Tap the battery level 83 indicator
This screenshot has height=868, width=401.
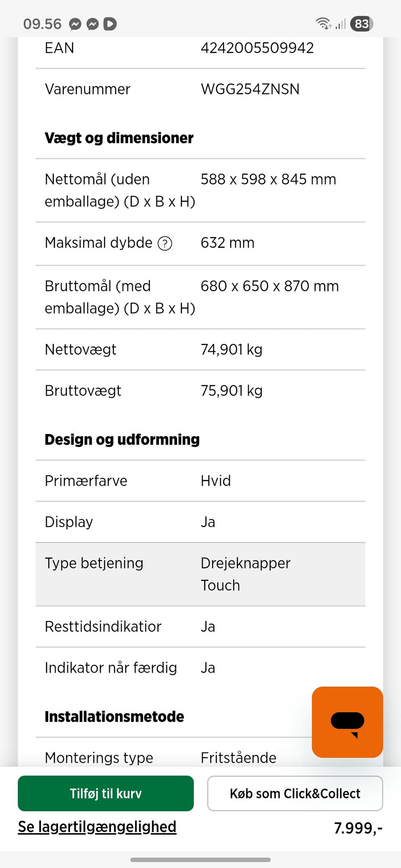point(361,24)
